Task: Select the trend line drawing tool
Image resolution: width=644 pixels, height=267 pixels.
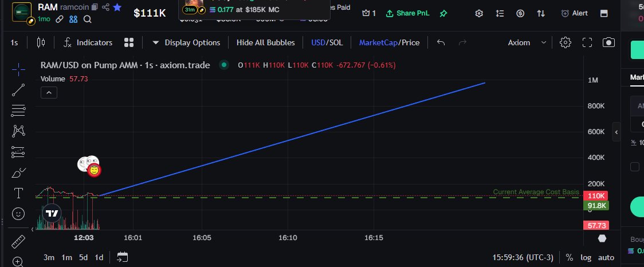Action: pos(18,90)
